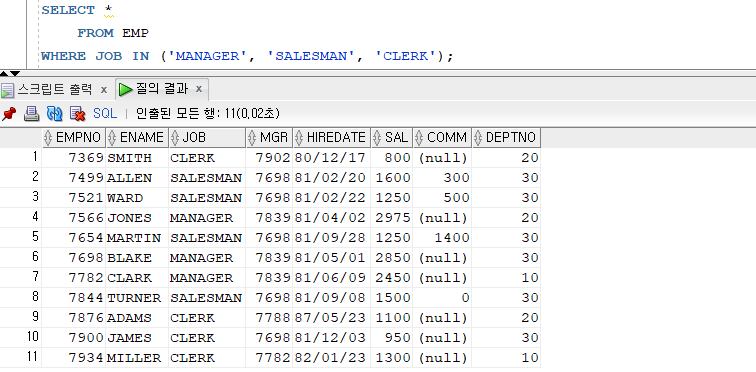Screen dimensions: 756x372
Task: Sort by the HIREDATE column header
Action: 331,138
